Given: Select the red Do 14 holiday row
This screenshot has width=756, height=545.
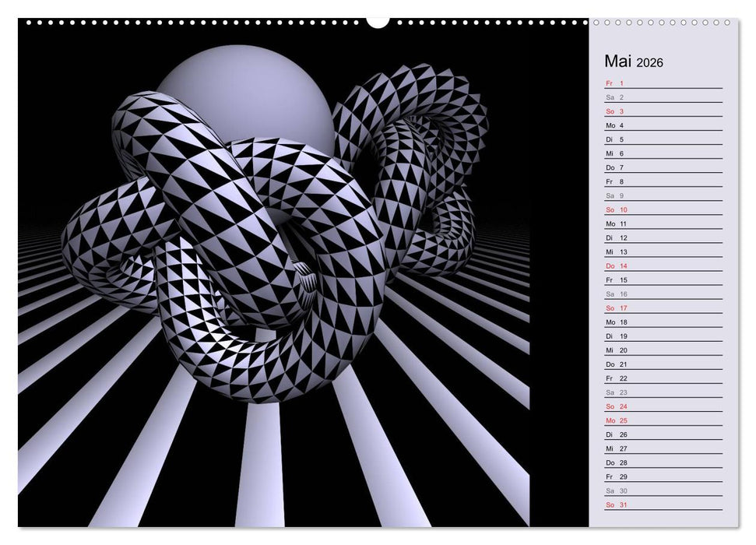Looking at the screenshot, I should coord(663,265).
